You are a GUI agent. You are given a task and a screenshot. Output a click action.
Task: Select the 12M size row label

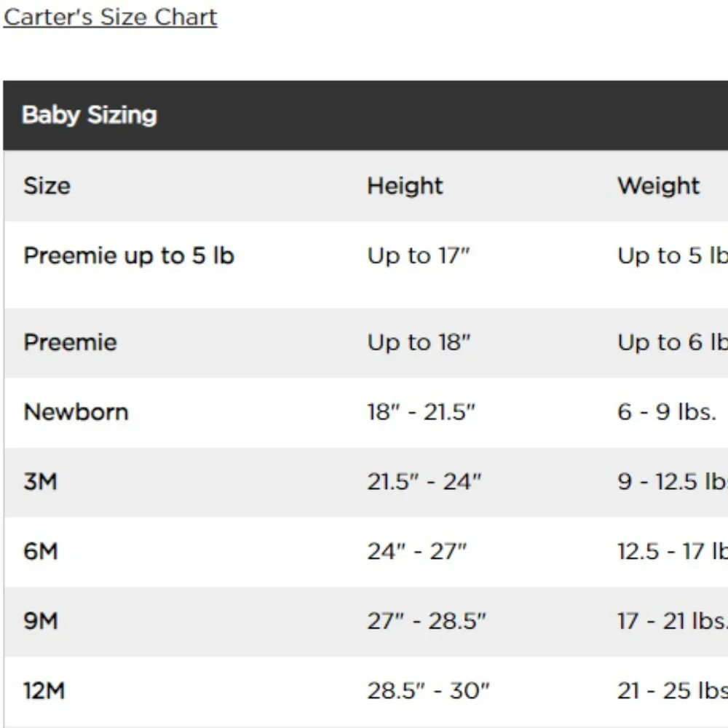(x=44, y=690)
